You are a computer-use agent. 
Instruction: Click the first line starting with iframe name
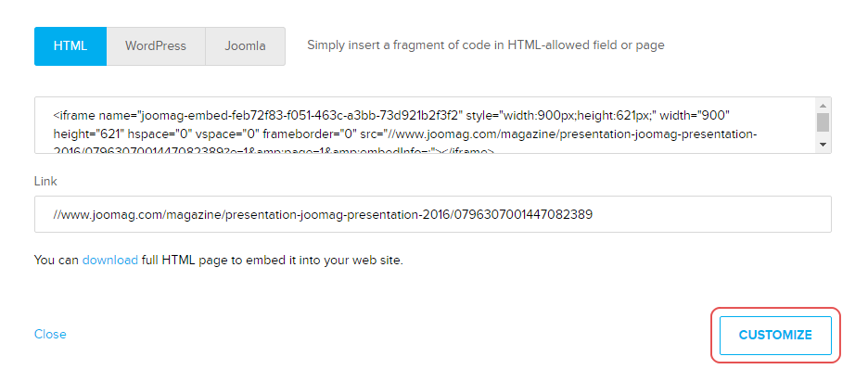[389, 116]
